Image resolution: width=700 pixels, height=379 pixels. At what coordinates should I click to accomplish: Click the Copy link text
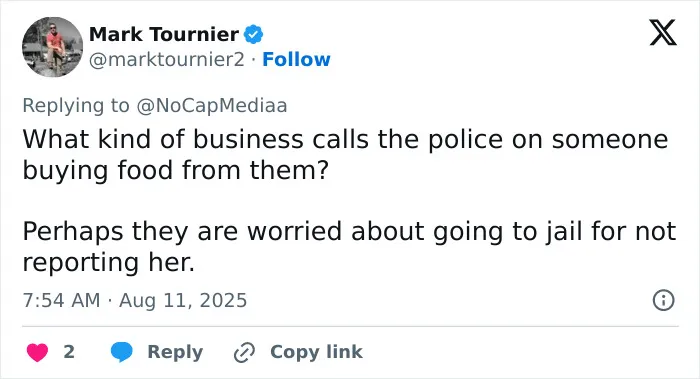[x=316, y=352]
